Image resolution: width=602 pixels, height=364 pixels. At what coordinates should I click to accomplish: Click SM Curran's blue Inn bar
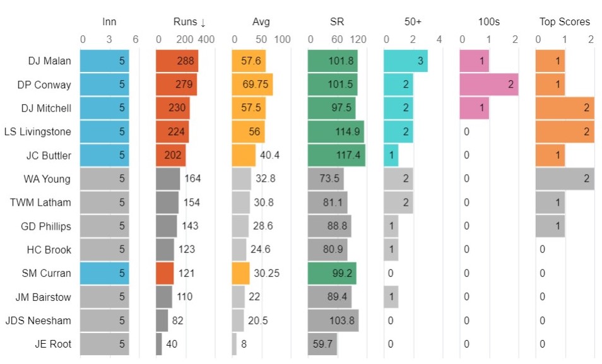tap(104, 273)
